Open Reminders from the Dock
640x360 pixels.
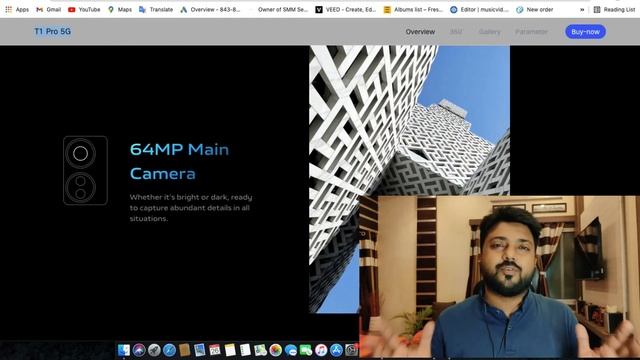pyautogui.click(x=245, y=350)
